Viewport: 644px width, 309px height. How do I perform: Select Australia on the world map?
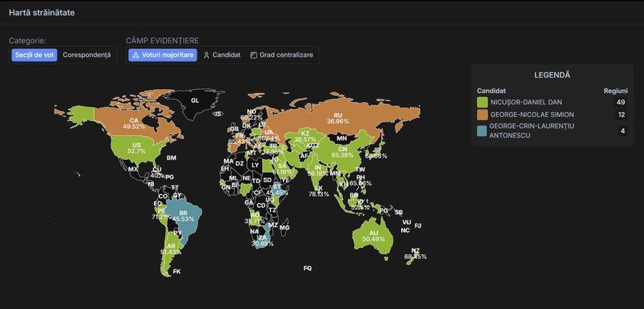[373, 236]
